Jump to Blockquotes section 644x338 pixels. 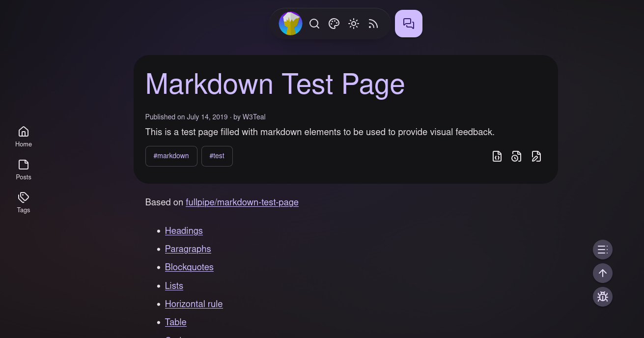pos(189,267)
